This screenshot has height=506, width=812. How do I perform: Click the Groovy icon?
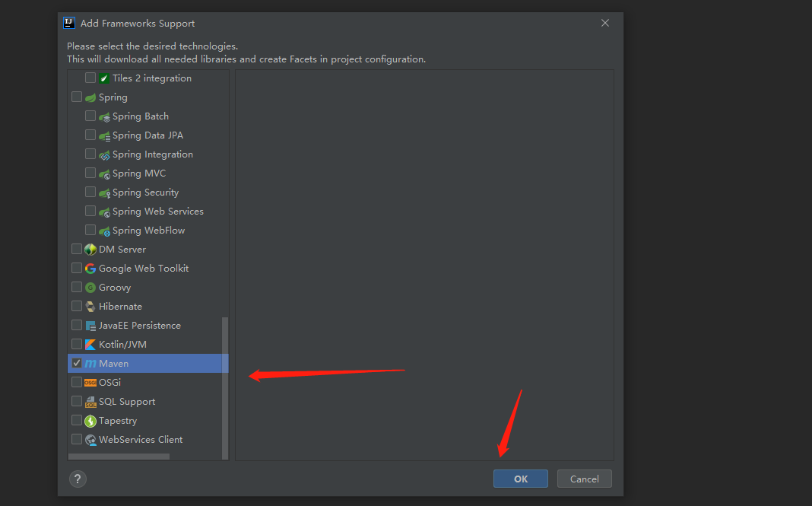(90, 288)
